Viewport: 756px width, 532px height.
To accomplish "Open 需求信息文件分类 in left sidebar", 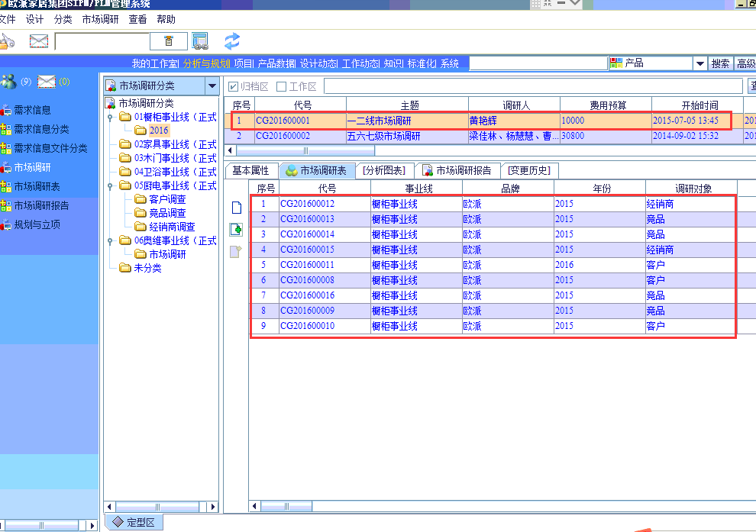I will point(50,148).
